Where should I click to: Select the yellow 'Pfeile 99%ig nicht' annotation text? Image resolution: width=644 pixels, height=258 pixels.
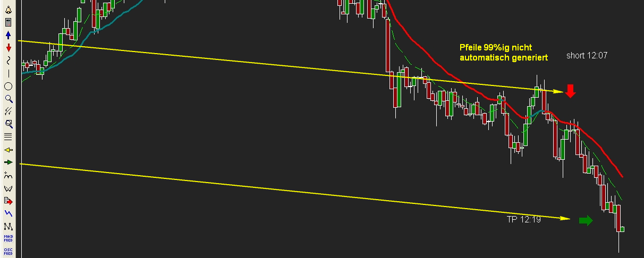(495, 48)
